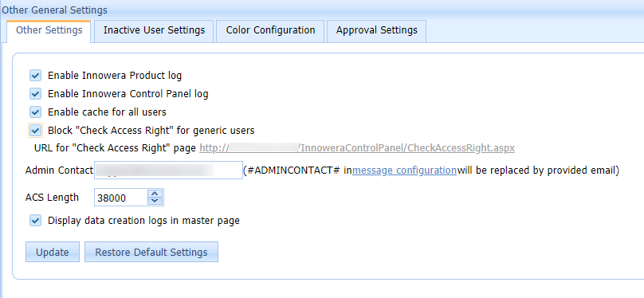Click the #ADMINCONTACT# placeholder text
The height and width of the screenshot is (298, 644).
pos(293,171)
